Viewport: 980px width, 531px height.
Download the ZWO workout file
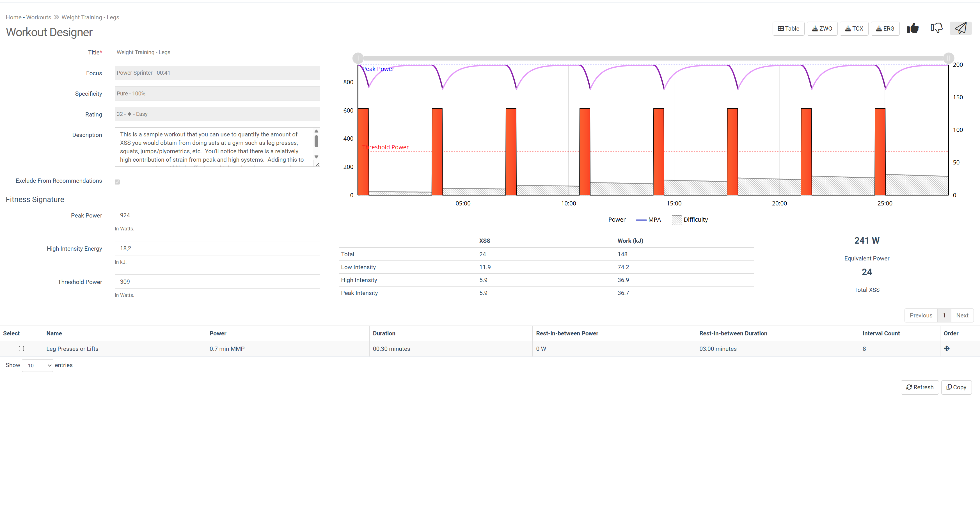pos(822,29)
